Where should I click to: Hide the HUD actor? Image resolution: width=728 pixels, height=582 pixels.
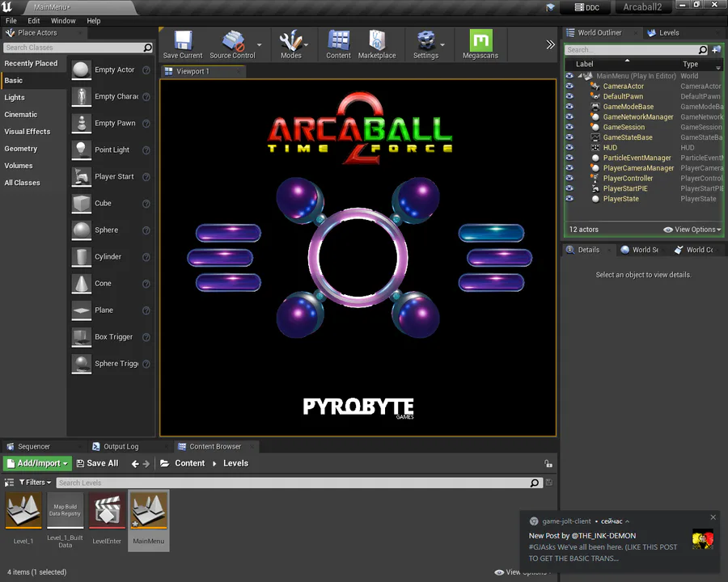click(569, 147)
